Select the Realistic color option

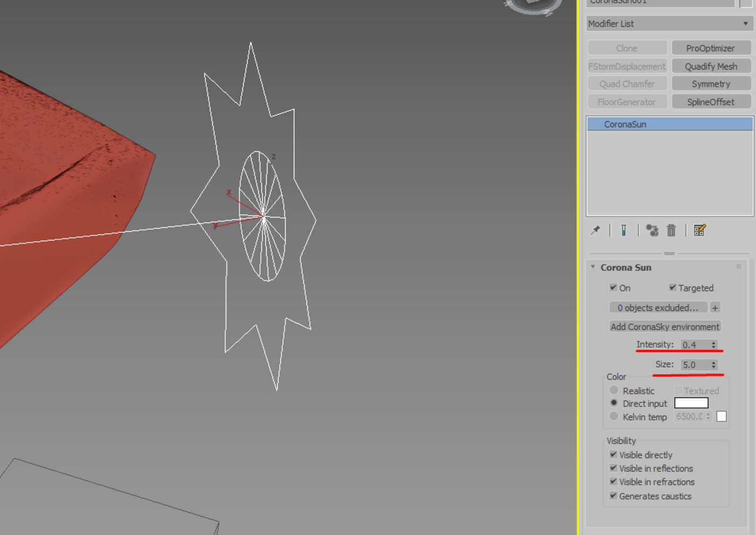[x=614, y=390]
